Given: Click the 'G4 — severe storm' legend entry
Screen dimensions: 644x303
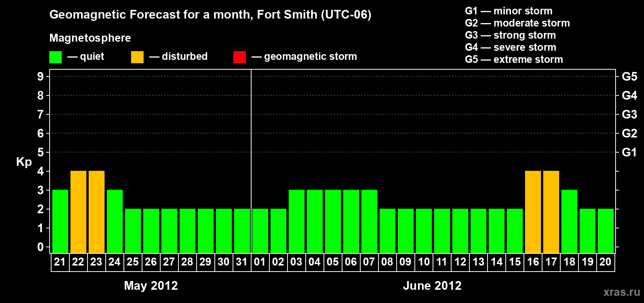Looking at the screenshot, I should (511, 47).
